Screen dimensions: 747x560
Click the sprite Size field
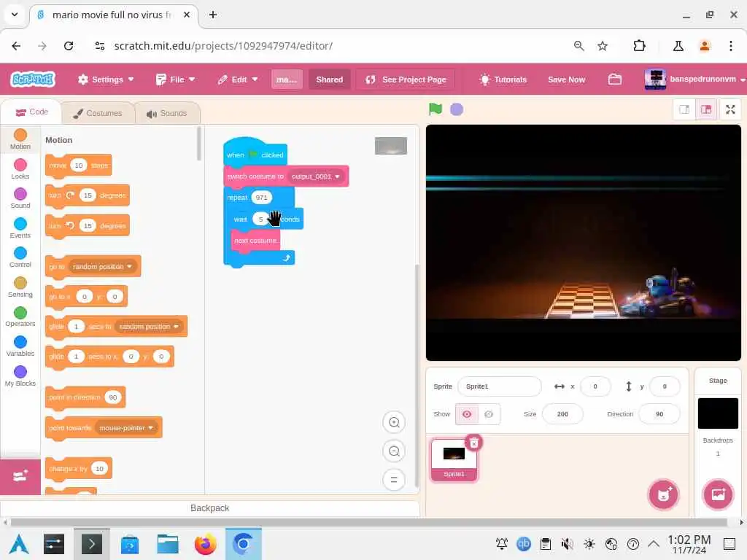[562, 414]
